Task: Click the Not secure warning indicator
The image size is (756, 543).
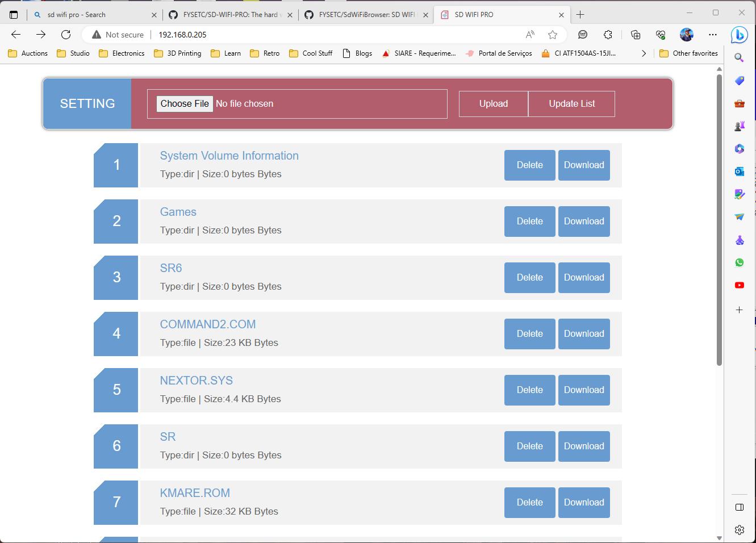Action: (118, 35)
